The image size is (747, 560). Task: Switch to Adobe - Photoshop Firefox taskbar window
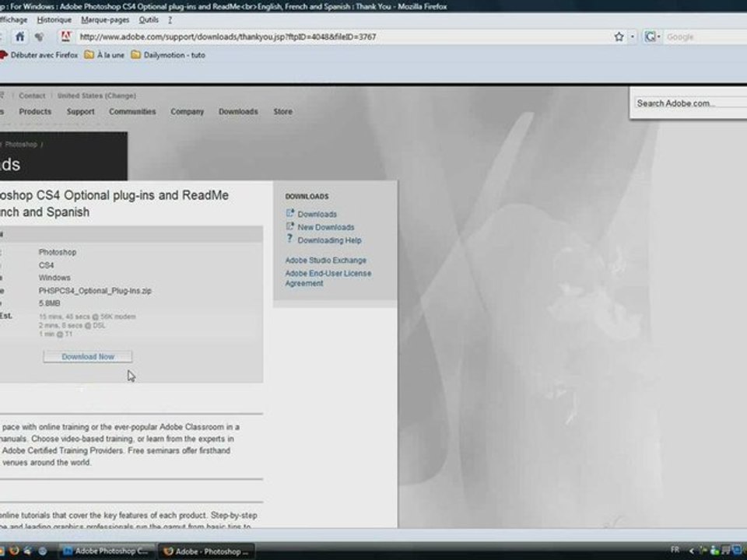tap(206, 551)
